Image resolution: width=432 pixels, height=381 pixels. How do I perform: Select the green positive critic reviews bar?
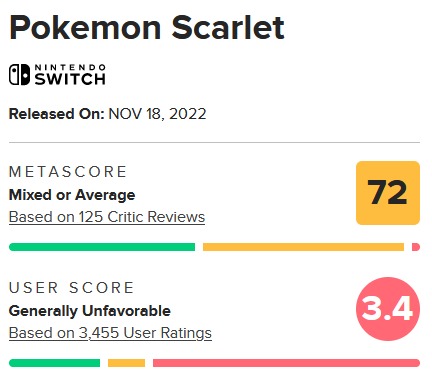tap(102, 247)
